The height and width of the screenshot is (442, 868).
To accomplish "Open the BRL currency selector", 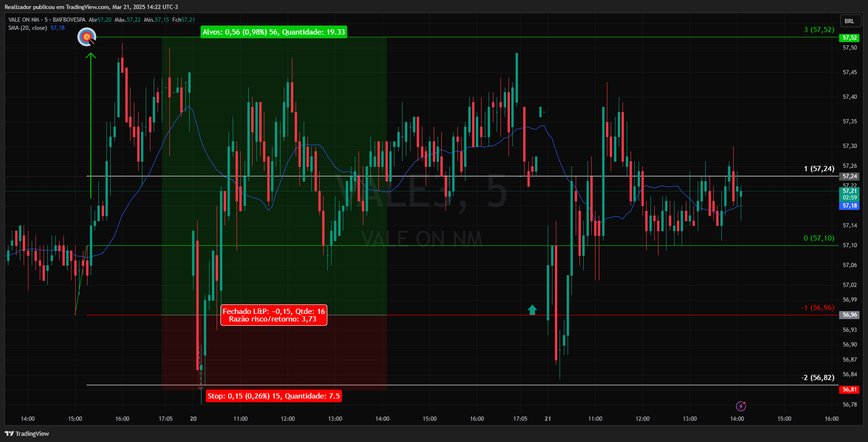I will [x=850, y=21].
